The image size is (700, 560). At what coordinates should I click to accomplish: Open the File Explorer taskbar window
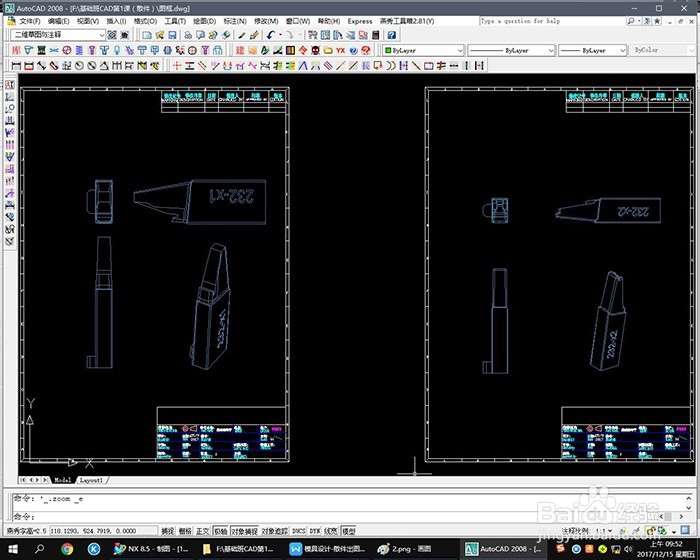tap(239, 549)
